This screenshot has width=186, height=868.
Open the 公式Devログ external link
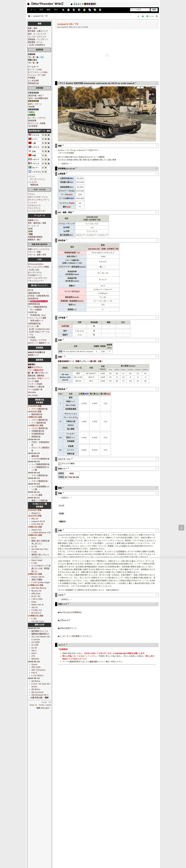65,620
